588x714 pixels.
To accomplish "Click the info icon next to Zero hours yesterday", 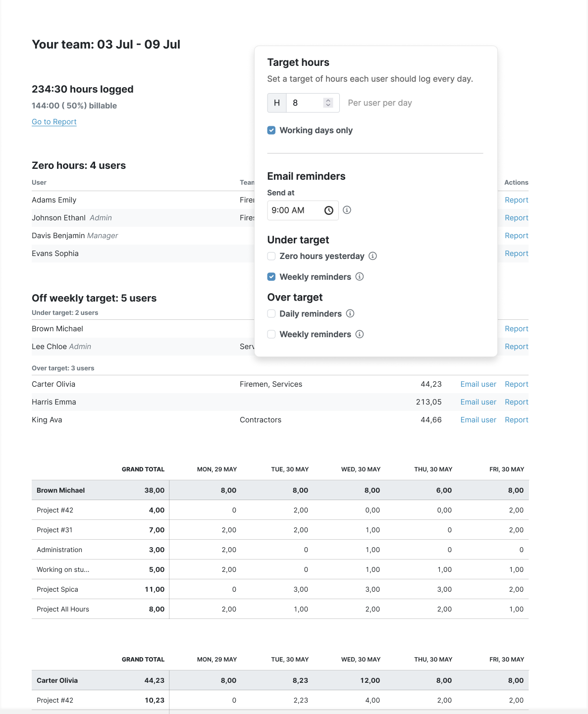I will (x=373, y=256).
